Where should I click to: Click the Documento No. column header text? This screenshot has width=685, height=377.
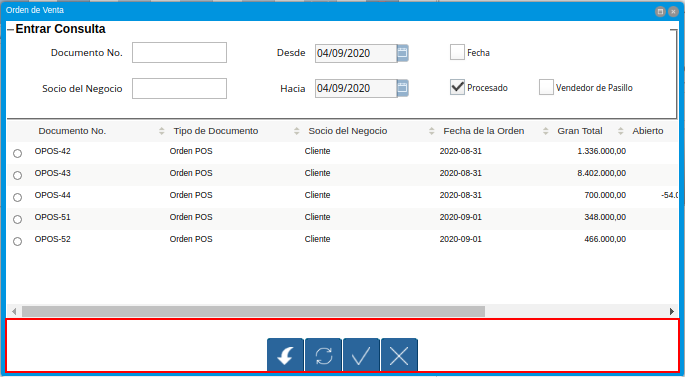tap(72, 131)
